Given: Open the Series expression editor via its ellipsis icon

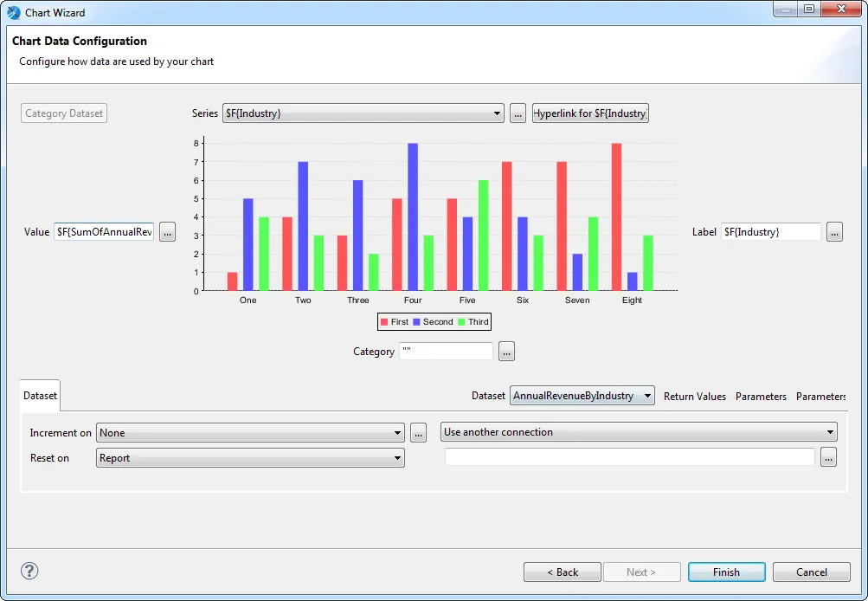Looking at the screenshot, I should (x=517, y=113).
